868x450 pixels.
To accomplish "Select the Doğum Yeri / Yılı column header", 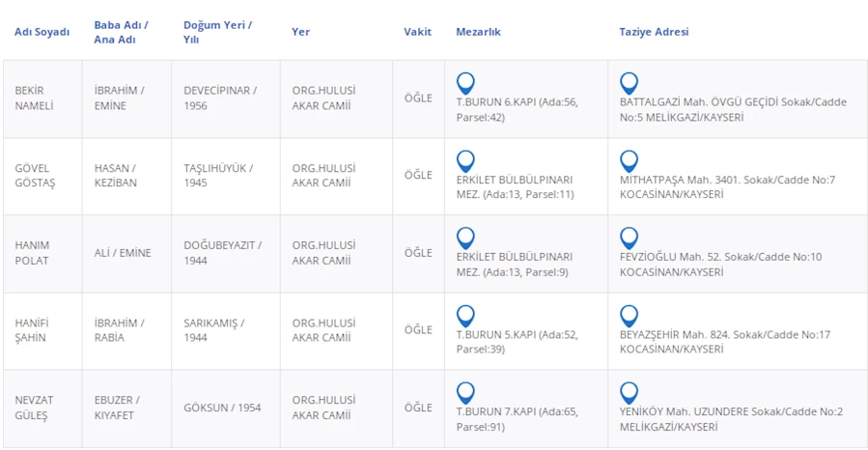I will pos(217,32).
